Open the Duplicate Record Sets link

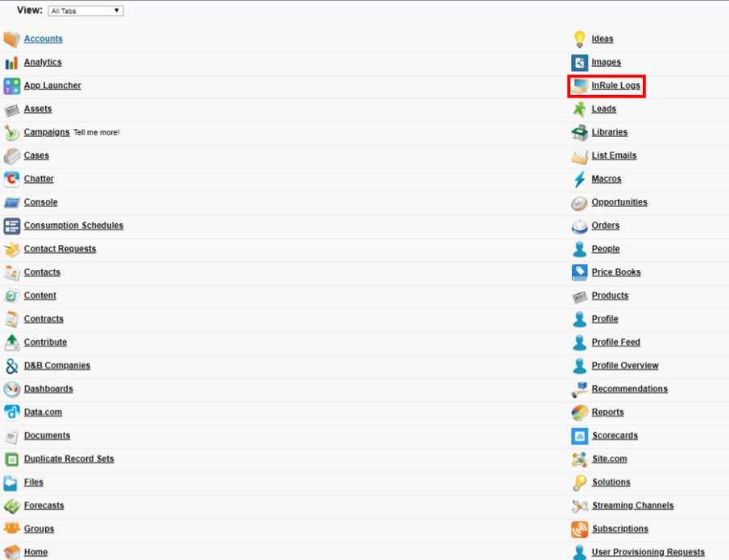click(x=68, y=458)
